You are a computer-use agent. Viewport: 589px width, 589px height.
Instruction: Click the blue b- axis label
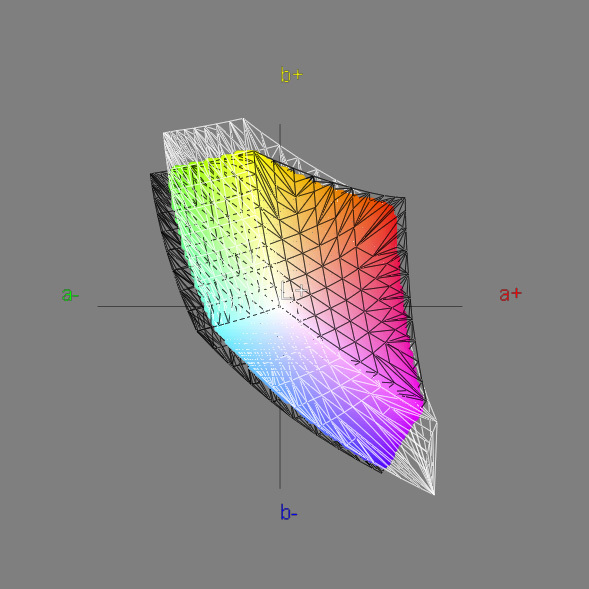pos(288,512)
